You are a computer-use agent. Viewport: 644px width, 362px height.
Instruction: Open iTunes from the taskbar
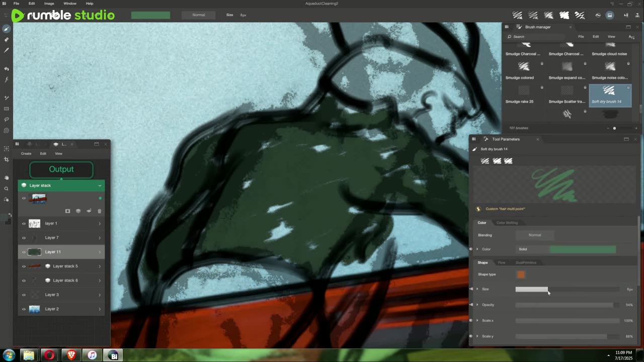click(92, 355)
